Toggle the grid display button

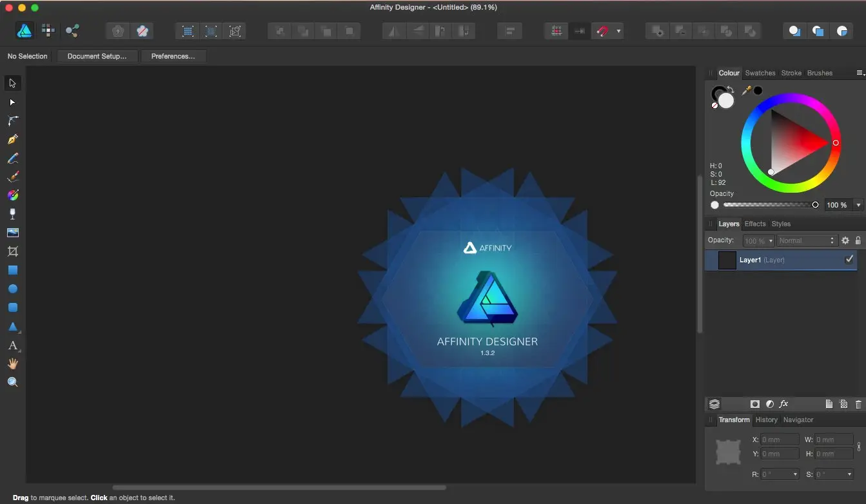(556, 30)
